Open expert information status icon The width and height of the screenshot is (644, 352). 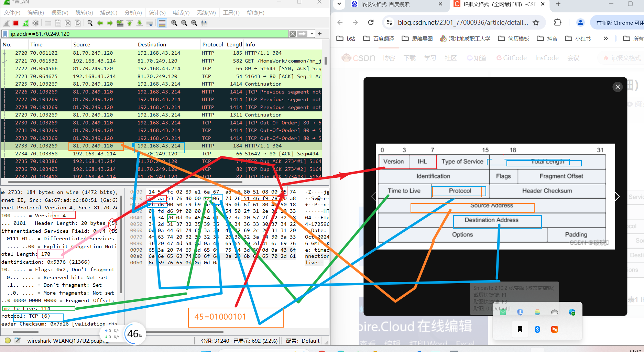(x=8, y=341)
